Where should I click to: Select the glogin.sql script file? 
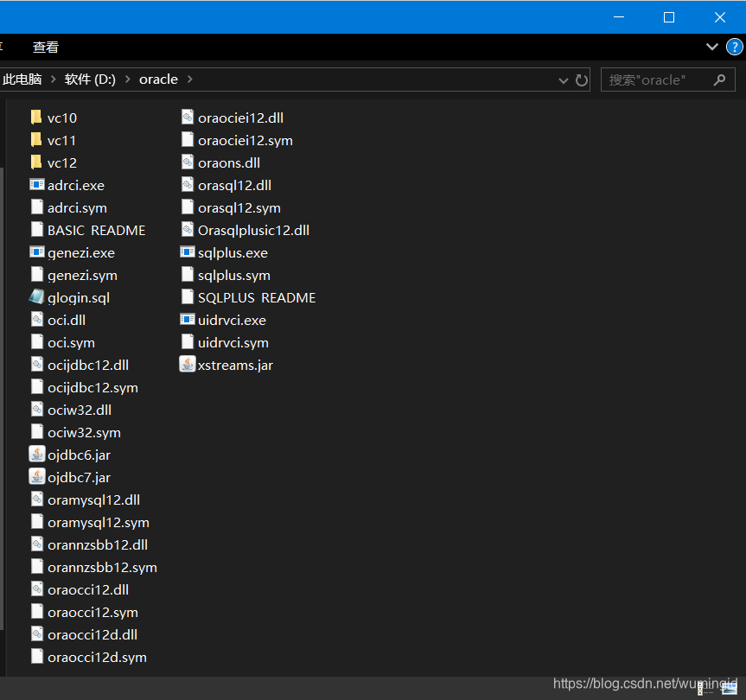[x=78, y=297]
